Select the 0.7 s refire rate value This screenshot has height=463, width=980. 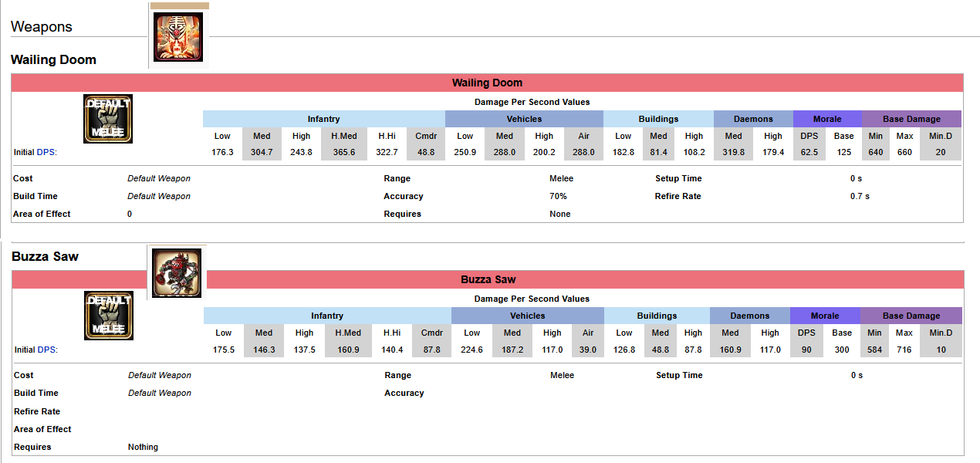click(x=860, y=196)
